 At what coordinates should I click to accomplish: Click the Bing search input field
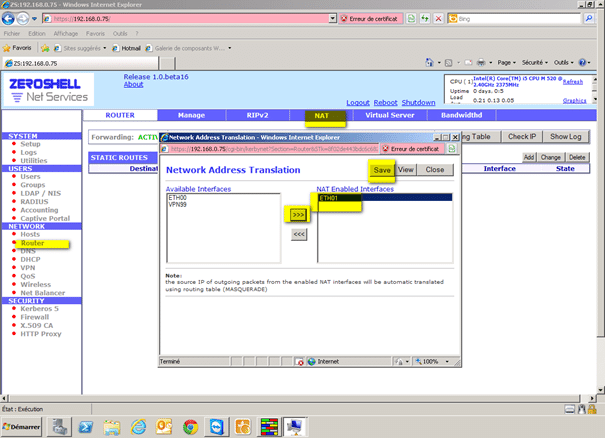pos(519,19)
